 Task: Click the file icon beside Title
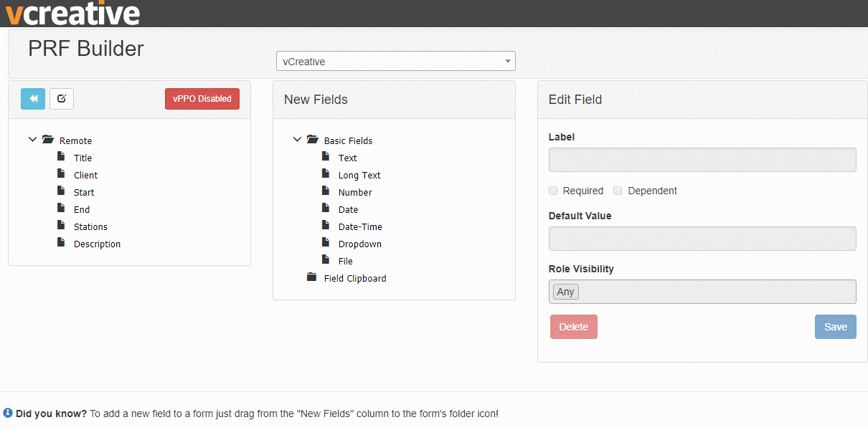coord(61,157)
